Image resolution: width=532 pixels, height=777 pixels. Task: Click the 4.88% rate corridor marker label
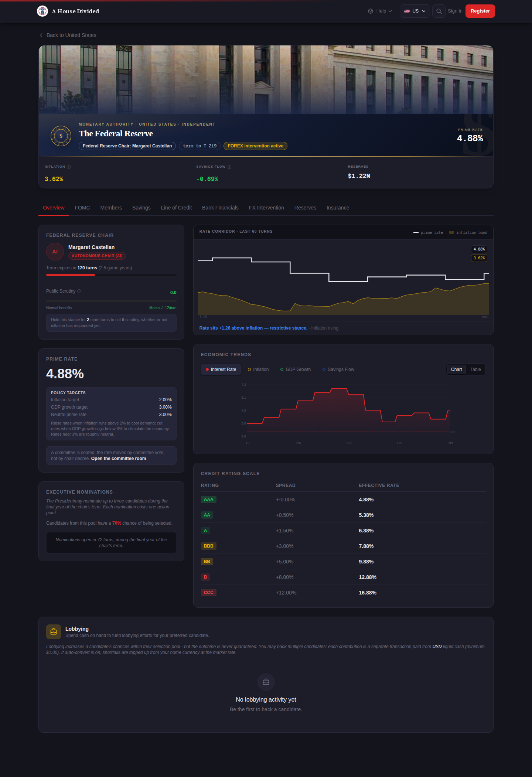[479, 249]
